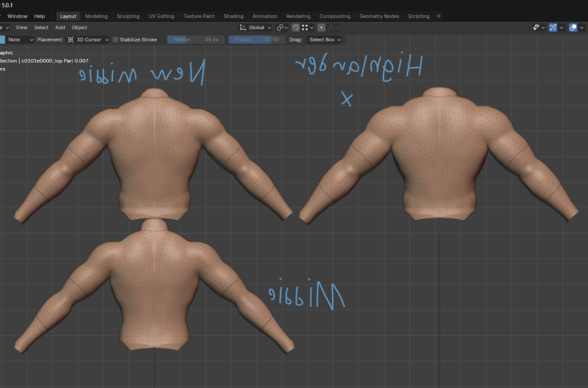Image resolution: width=588 pixels, height=388 pixels.
Task: Open snapping options grid icon
Action: tap(307, 27)
